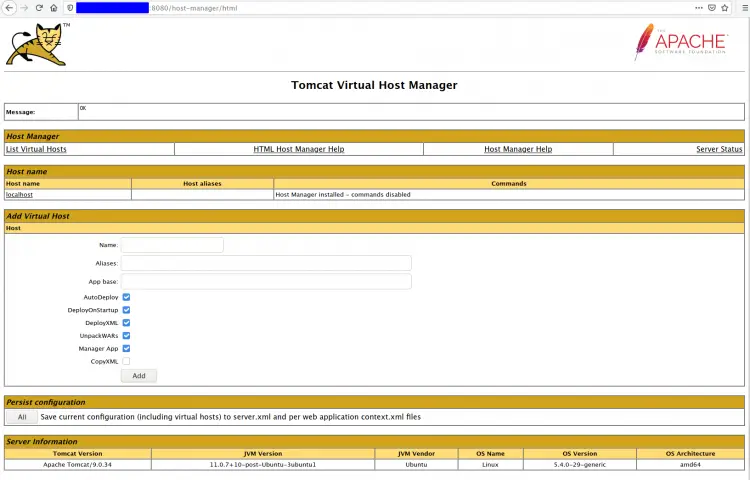750x480 pixels.
Task: Click the '11.0.7+10-post-Ubuntu-3ubuntu1' JVM version cell
Action: pyautogui.click(x=263, y=464)
